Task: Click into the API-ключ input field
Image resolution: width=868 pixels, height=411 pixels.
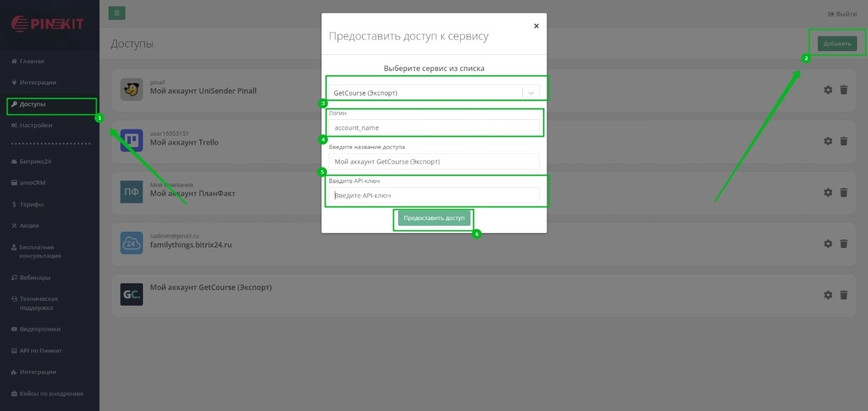Action: [434, 195]
